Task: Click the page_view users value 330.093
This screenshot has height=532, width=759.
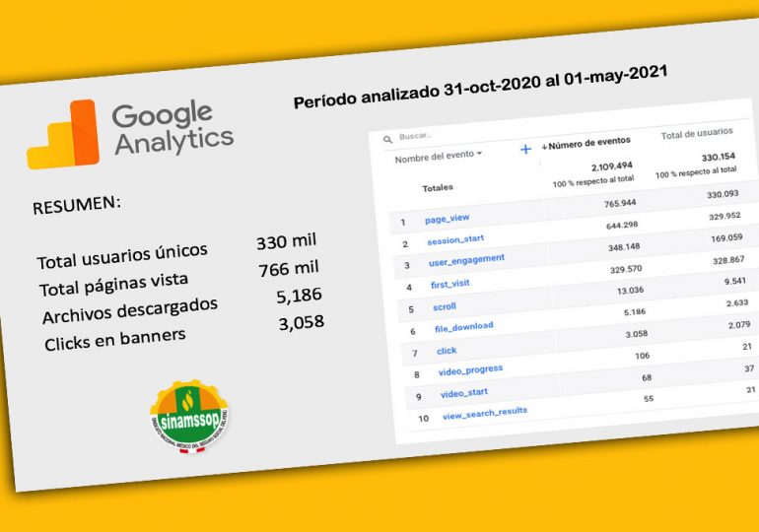Action: coord(723,194)
